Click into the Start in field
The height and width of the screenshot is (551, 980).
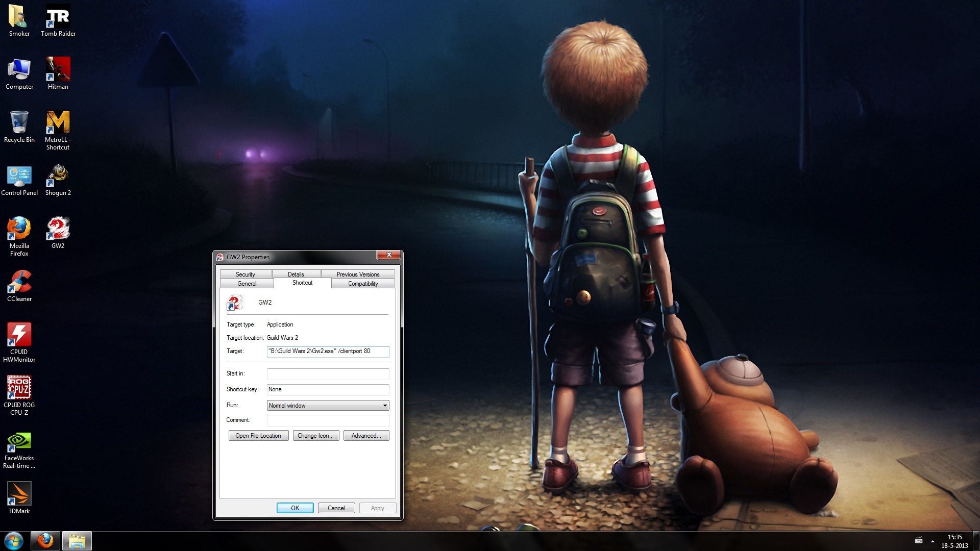click(328, 373)
